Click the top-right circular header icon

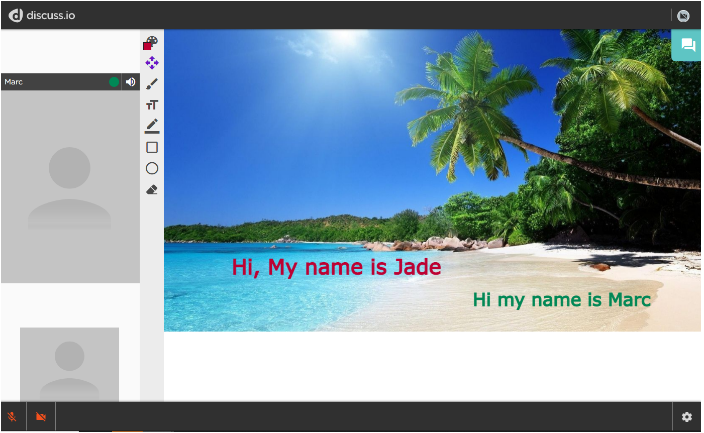[683, 16]
